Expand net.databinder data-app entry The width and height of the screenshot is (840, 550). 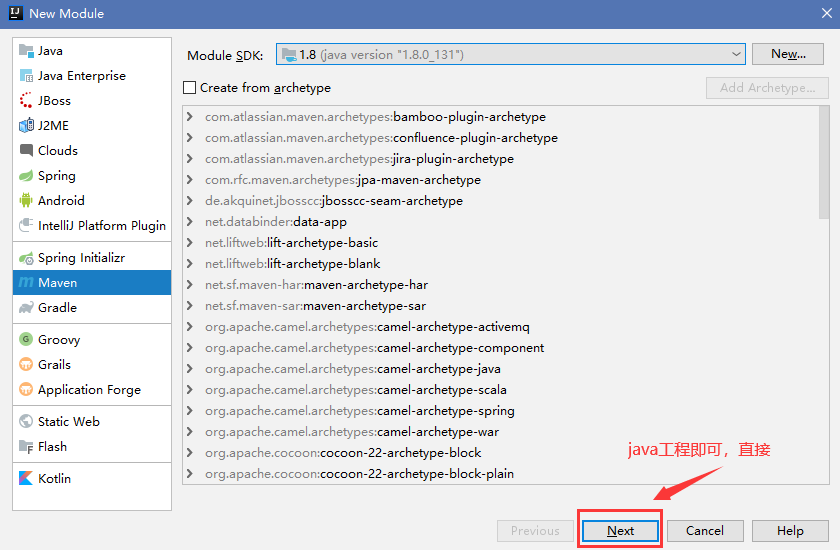coord(190,222)
